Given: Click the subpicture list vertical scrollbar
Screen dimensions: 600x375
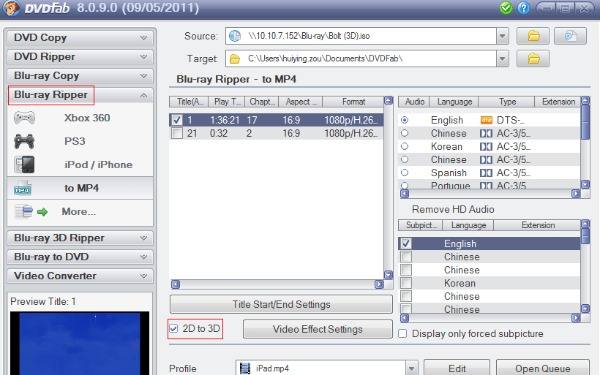Looking at the screenshot, I should click(x=585, y=266).
